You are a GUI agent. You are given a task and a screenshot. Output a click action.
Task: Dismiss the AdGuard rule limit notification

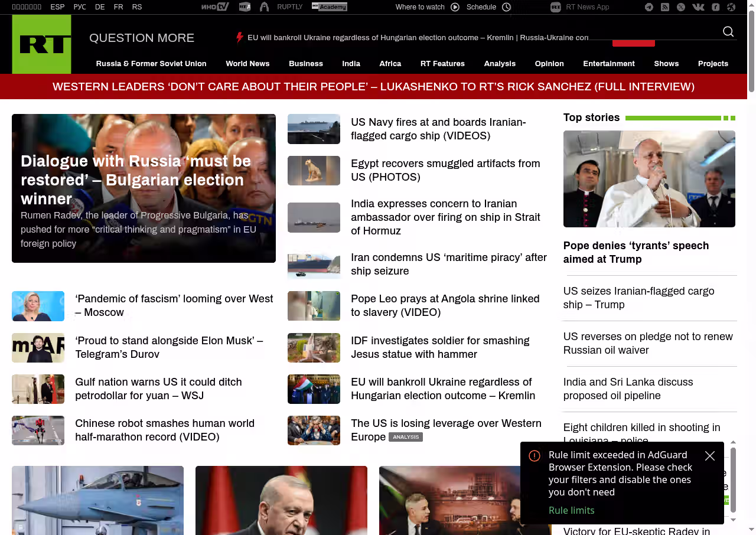pyautogui.click(x=710, y=456)
